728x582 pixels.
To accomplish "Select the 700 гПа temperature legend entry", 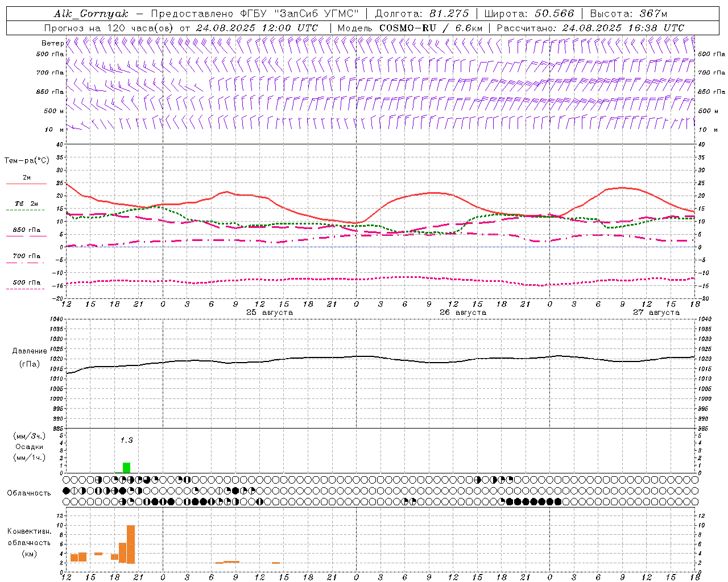I will pos(27,256).
